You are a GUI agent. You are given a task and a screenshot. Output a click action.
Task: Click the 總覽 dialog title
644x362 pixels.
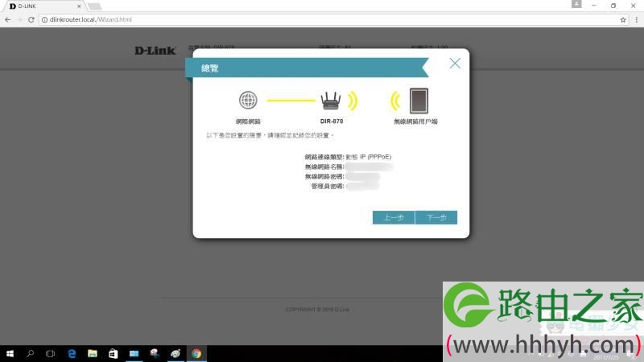209,68
